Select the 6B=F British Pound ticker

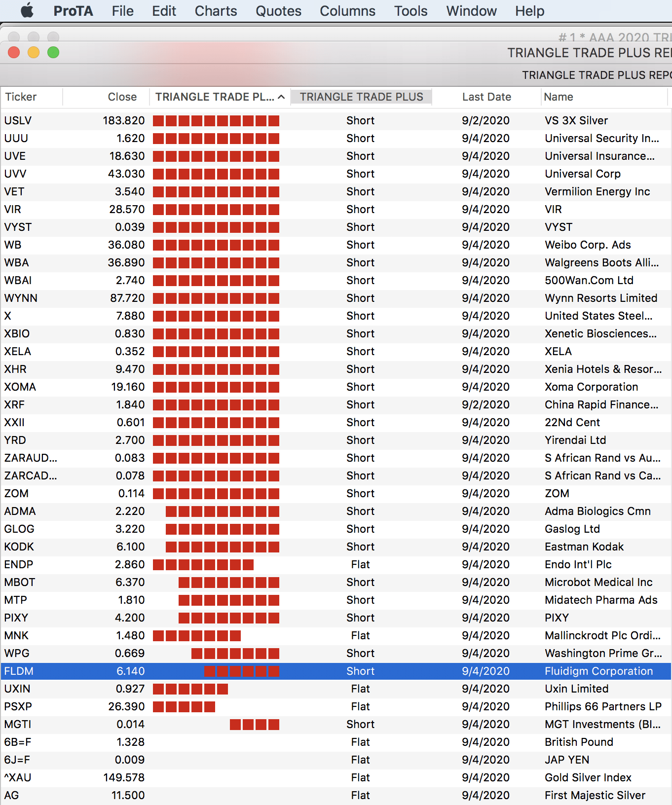17,742
